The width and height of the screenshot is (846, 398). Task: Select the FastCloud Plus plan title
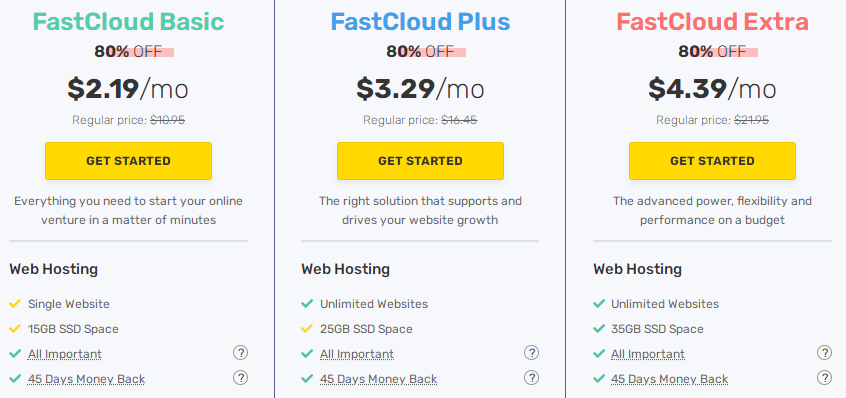tap(420, 22)
